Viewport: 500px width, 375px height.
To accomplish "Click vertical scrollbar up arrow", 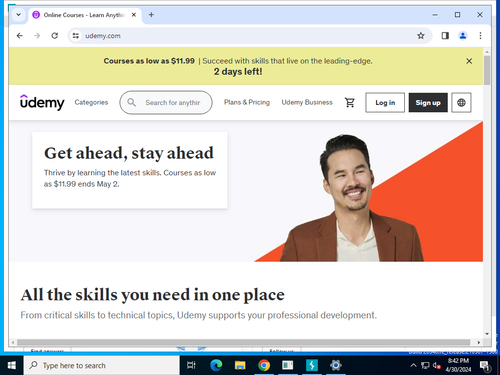I will [487, 52].
